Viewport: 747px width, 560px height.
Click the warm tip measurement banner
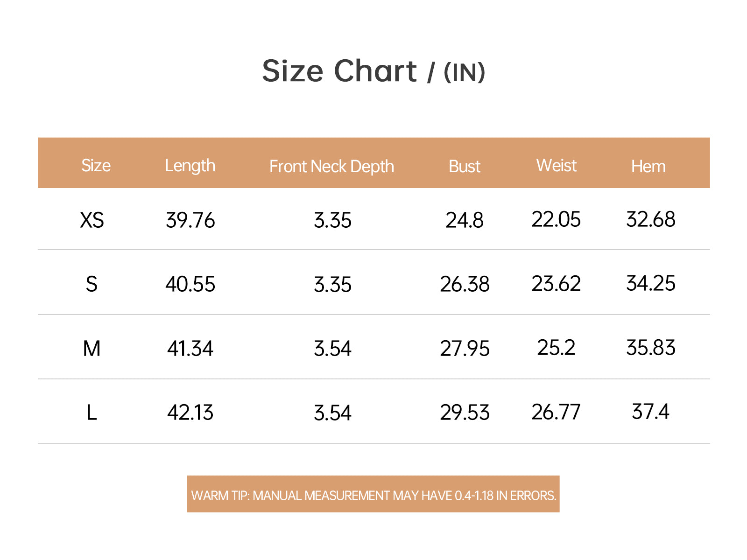click(373, 494)
